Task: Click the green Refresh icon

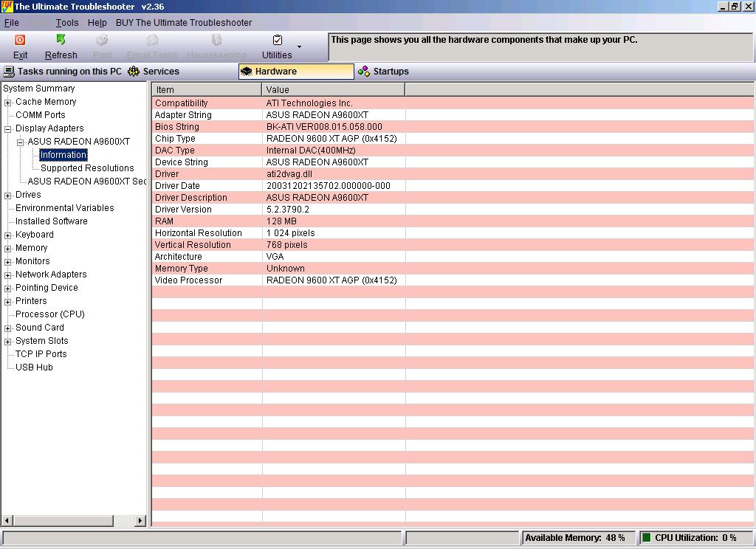Action: coord(61,40)
